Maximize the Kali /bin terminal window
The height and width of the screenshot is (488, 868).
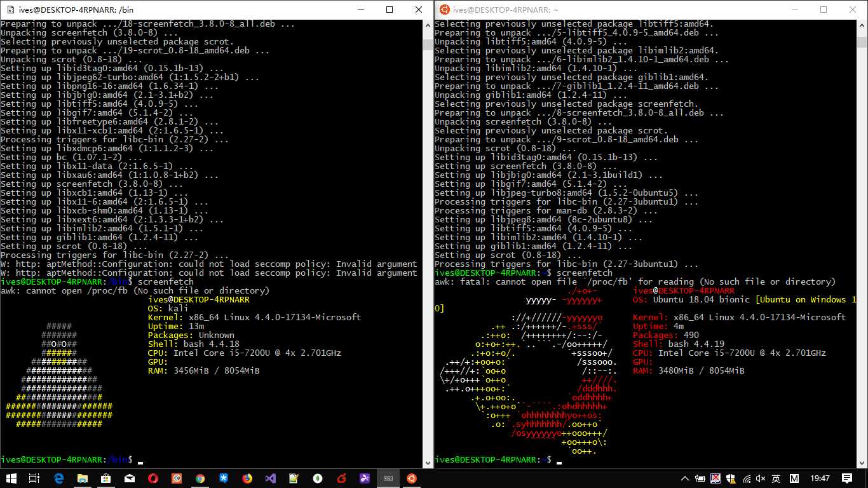(x=390, y=10)
